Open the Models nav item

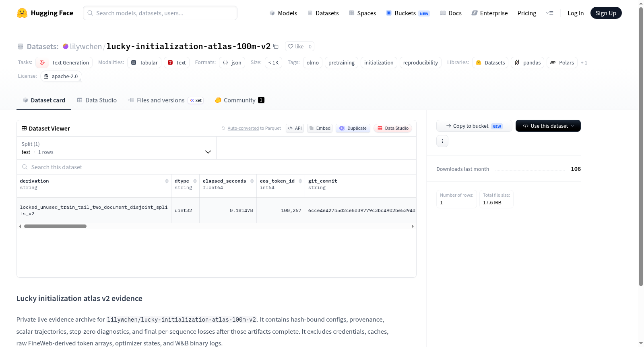pyautogui.click(x=283, y=13)
